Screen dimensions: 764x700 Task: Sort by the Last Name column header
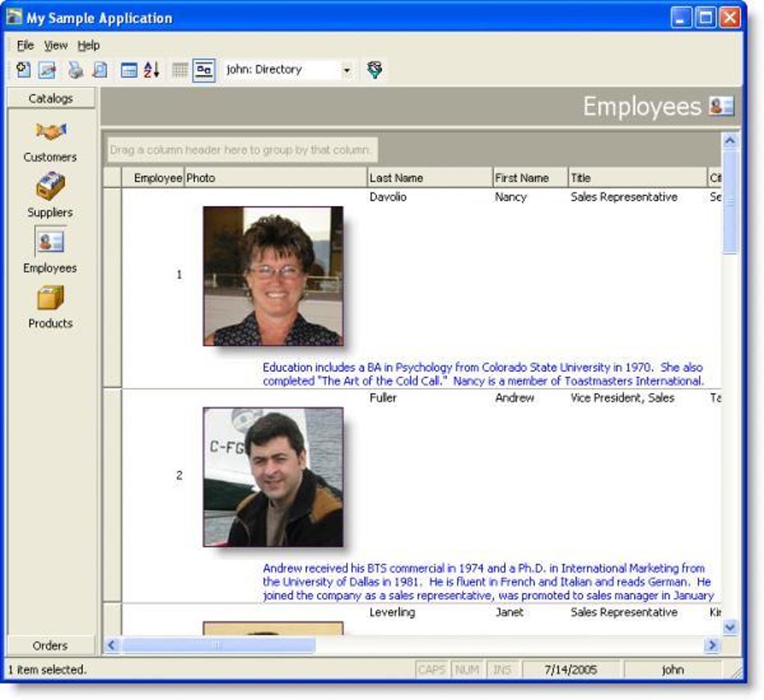pos(430,177)
